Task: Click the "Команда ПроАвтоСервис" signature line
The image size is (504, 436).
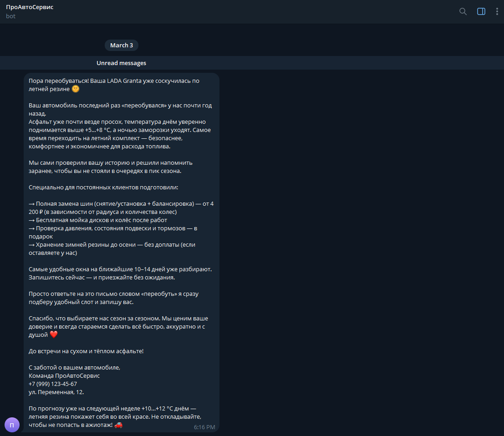Action: (x=64, y=375)
